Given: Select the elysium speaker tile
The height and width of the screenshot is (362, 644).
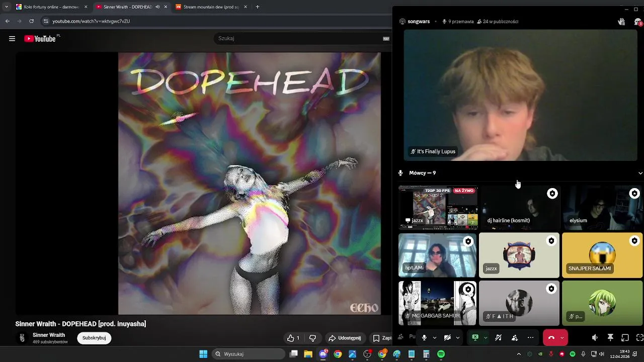Looking at the screenshot, I should click(602, 207).
